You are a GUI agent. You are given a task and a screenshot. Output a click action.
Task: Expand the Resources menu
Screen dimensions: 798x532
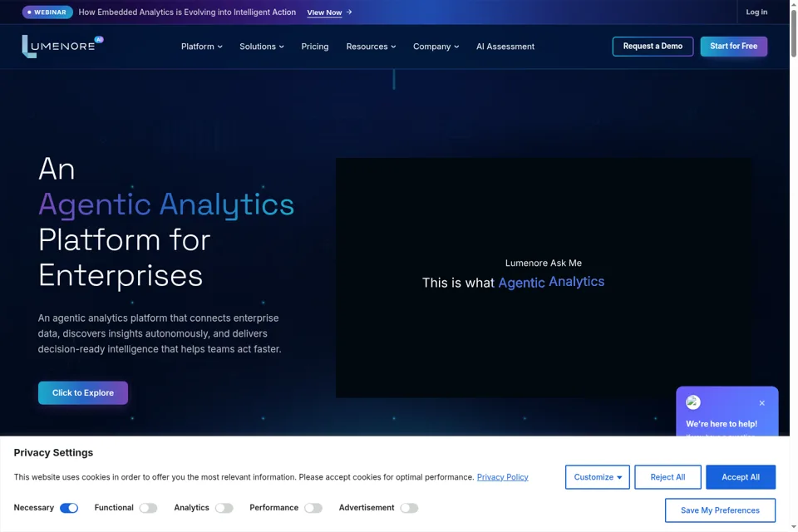coord(371,47)
